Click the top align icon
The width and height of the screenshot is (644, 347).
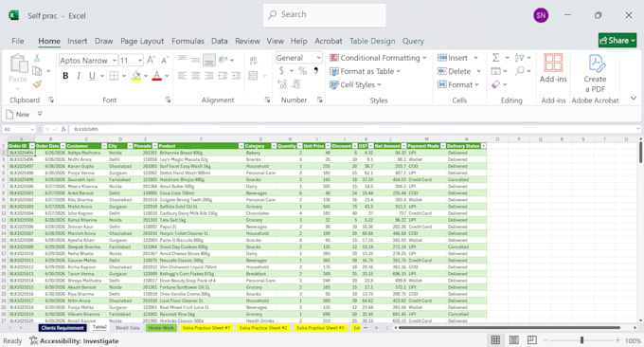[x=183, y=60]
